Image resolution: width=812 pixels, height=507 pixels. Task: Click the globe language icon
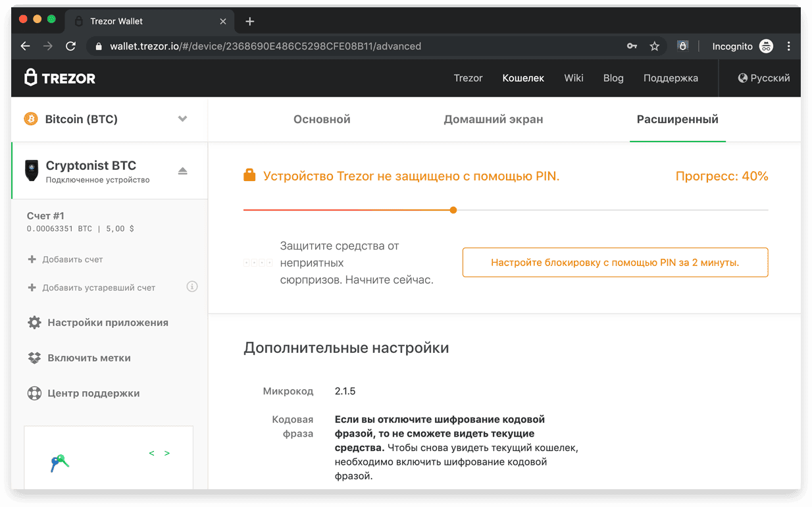[x=743, y=78]
